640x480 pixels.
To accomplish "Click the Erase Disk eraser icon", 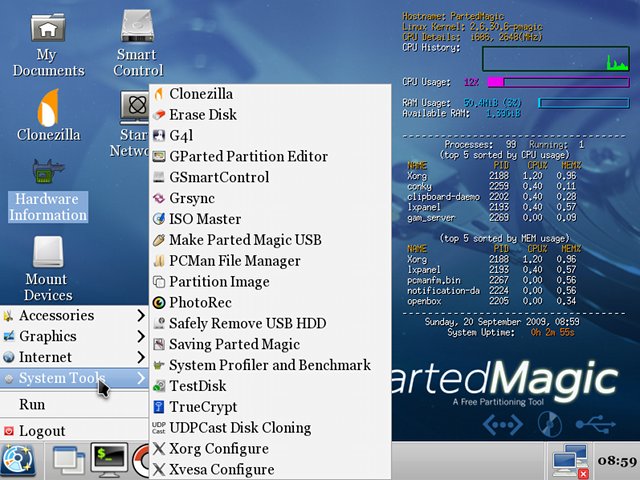I will point(159,115).
